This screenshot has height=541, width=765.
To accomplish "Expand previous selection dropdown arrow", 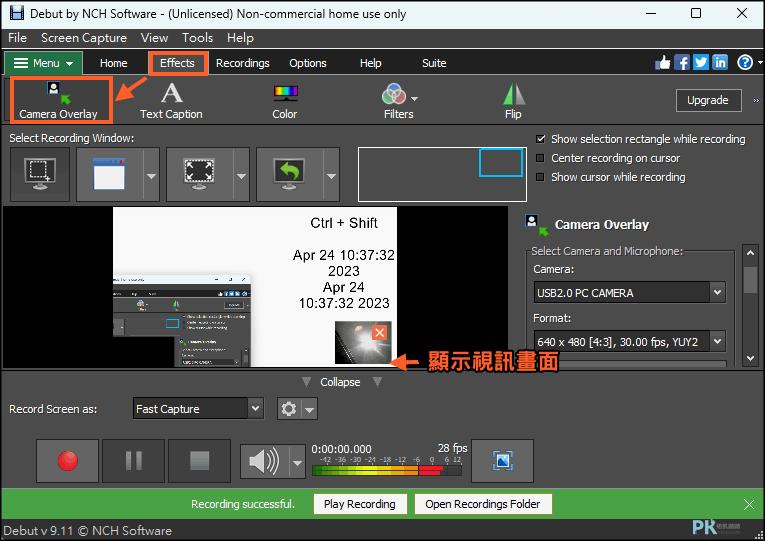I will pyautogui.click(x=331, y=176).
